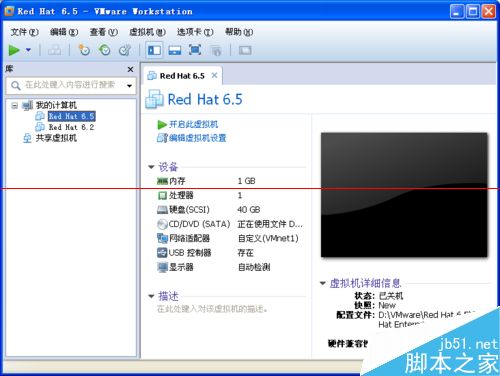500x376 pixels.
Task: Click the CD/DVD (SATA) disc icon
Action: 162,224
